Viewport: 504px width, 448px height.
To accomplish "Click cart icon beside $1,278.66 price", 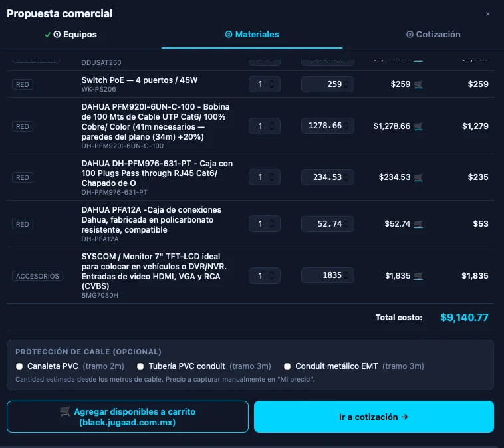I will pyautogui.click(x=418, y=126).
